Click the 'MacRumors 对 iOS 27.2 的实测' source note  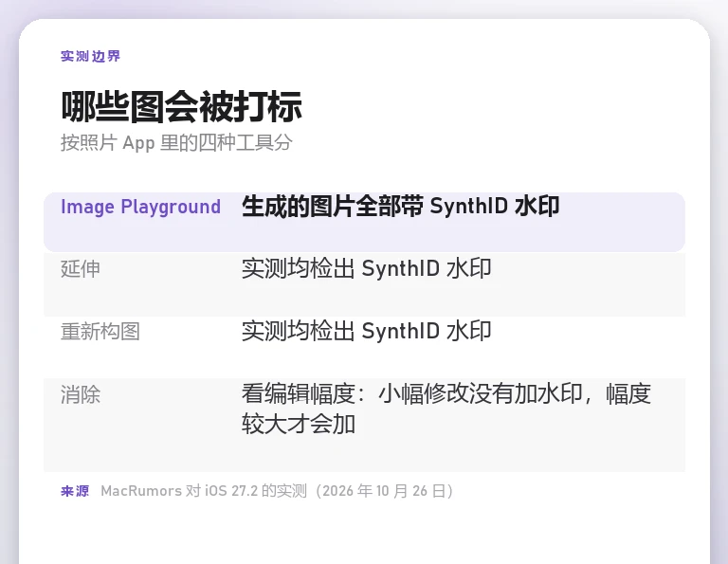(x=277, y=491)
